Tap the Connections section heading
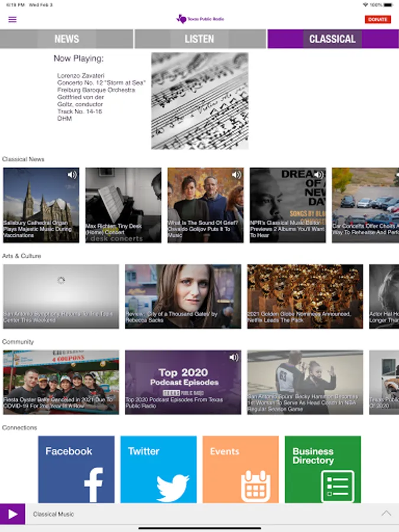The image size is (399, 532). click(x=20, y=427)
